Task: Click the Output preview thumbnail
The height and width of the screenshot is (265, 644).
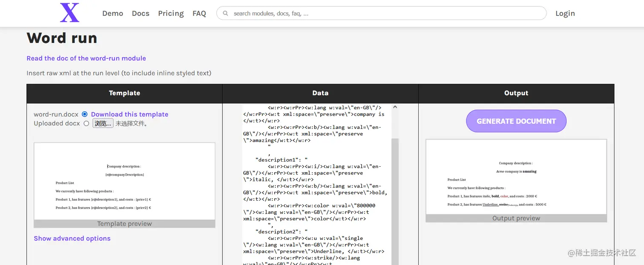Action: 516,177
